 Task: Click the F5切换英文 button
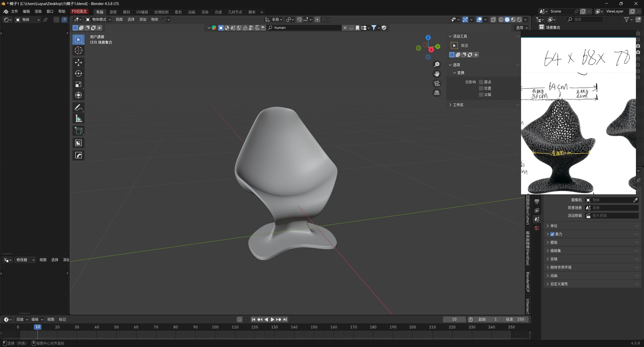tap(79, 11)
